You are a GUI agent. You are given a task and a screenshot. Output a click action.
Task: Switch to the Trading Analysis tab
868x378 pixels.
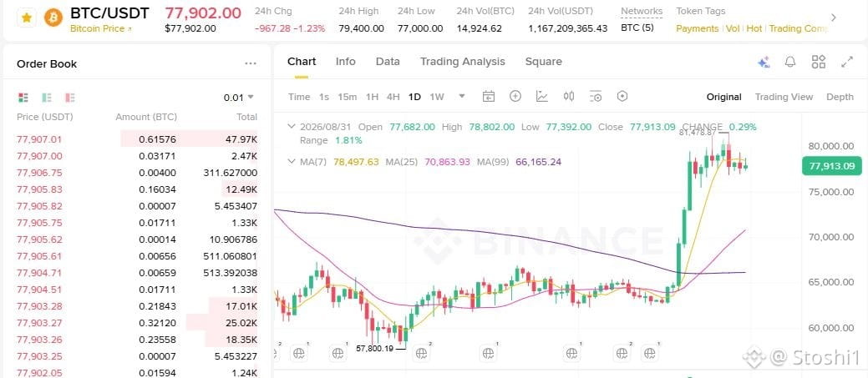coord(462,62)
